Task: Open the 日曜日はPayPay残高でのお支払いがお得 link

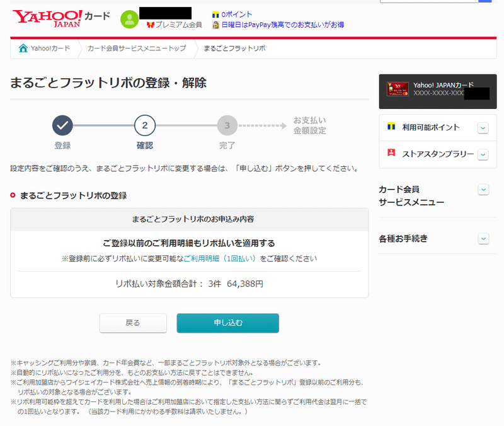Action: coord(283,25)
